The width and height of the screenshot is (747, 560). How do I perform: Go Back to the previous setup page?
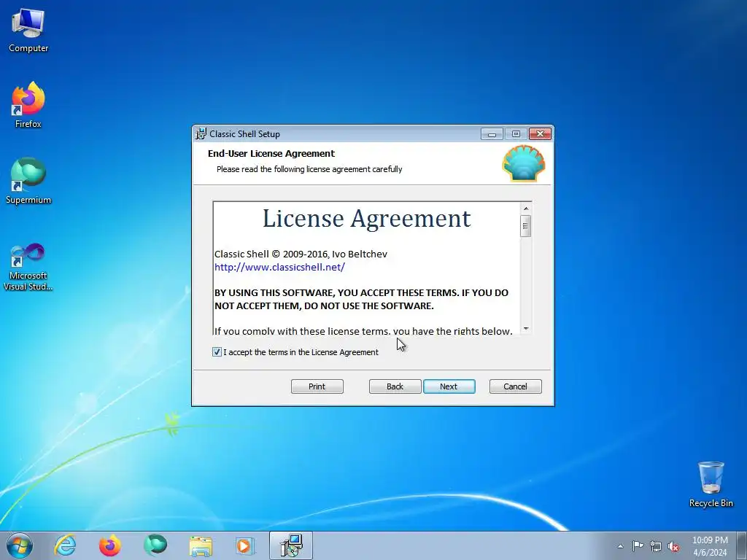click(395, 386)
